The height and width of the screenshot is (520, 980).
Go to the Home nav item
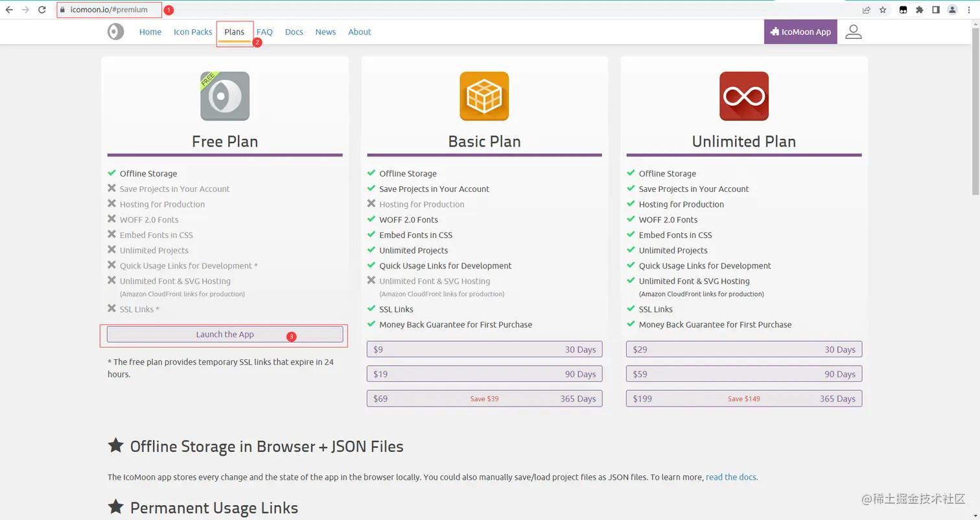[150, 32]
